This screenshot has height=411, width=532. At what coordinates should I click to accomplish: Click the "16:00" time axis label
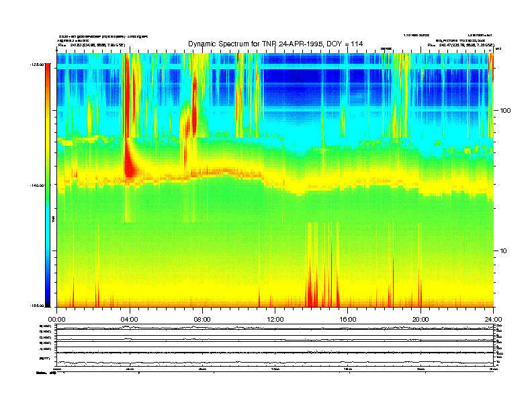348,320
